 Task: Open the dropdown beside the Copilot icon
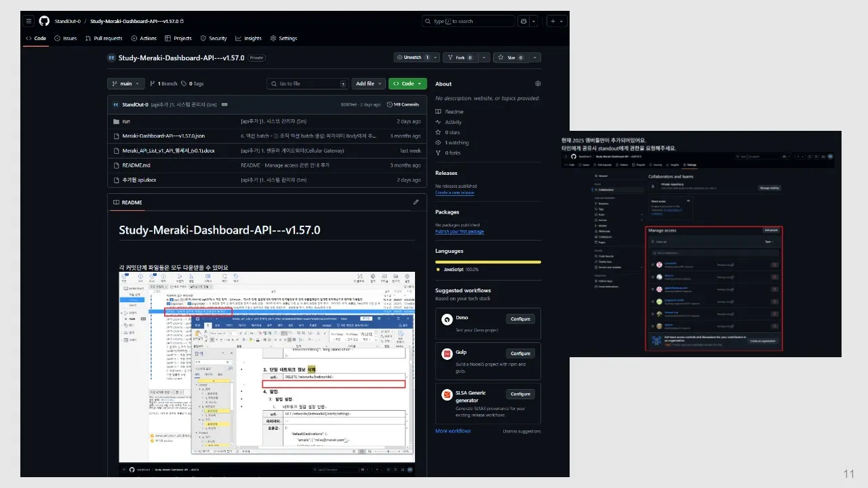(534, 21)
